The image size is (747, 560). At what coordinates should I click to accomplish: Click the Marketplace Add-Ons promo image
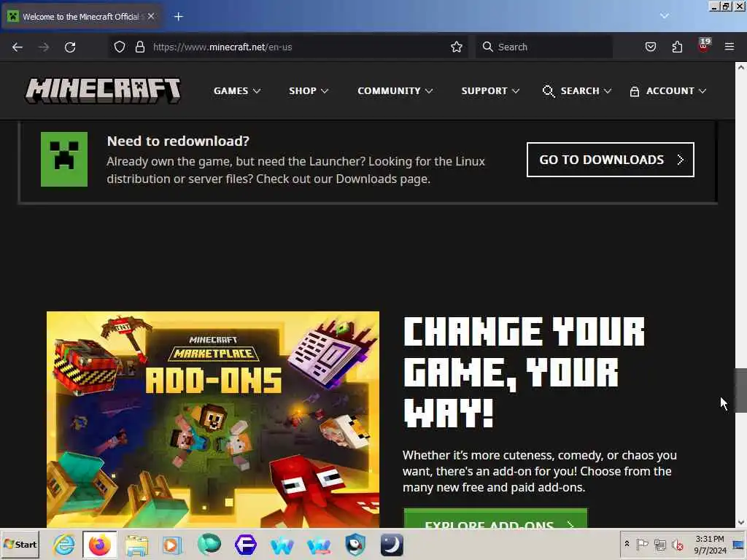pos(213,419)
